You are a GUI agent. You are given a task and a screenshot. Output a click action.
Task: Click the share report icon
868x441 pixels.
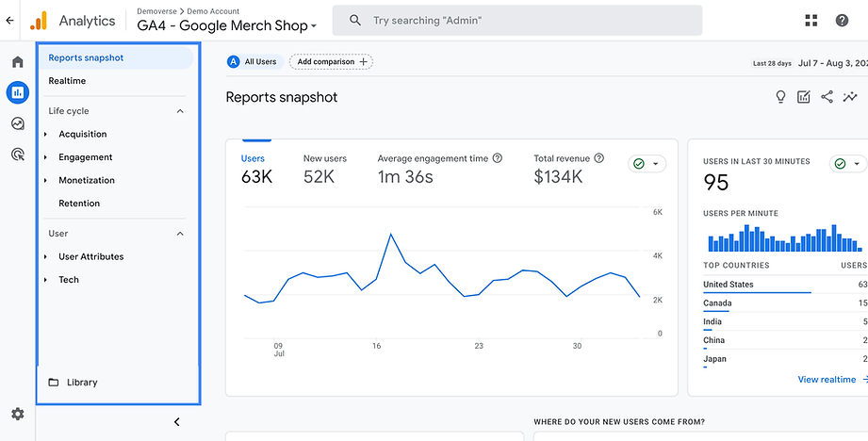tap(827, 97)
